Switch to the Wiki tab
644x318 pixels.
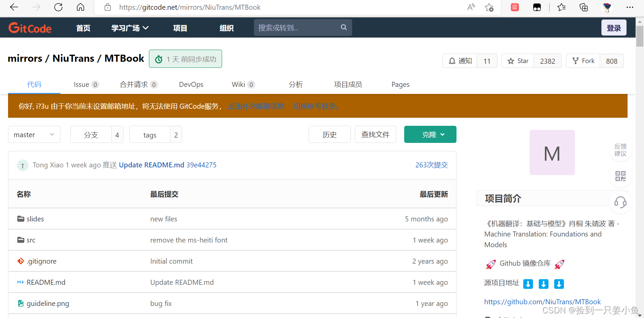point(238,85)
